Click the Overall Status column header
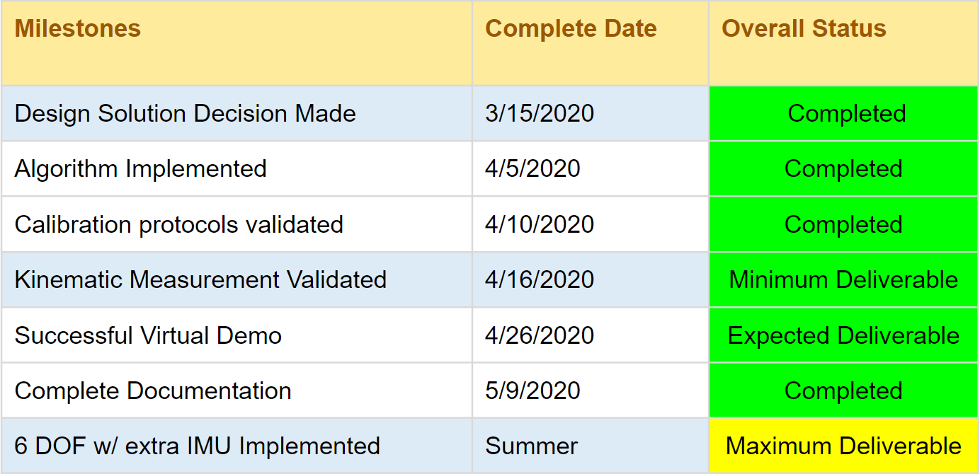Viewport: 980px width, 474px height. [804, 30]
